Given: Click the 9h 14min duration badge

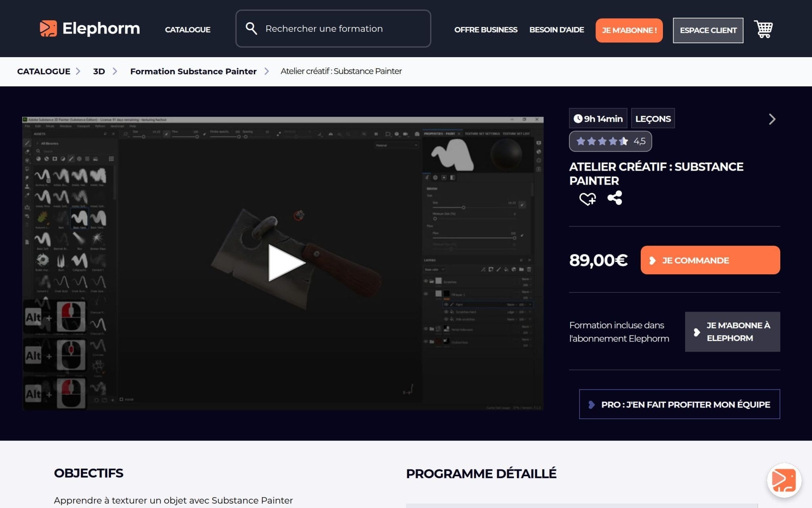Looking at the screenshot, I should pyautogui.click(x=598, y=118).
